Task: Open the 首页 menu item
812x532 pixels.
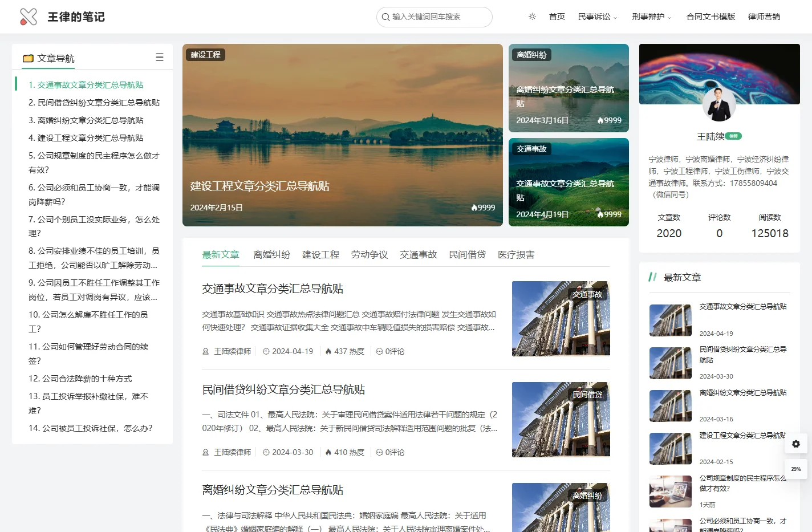Action: click(557, 17)
